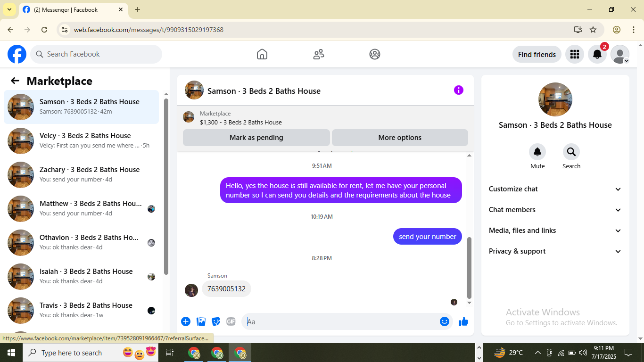Image resolution: width=644 pixels, height=362 pixels.
Task: Go to Facebook home via logo
Action: pyautogui.click(x=17, y=54)
